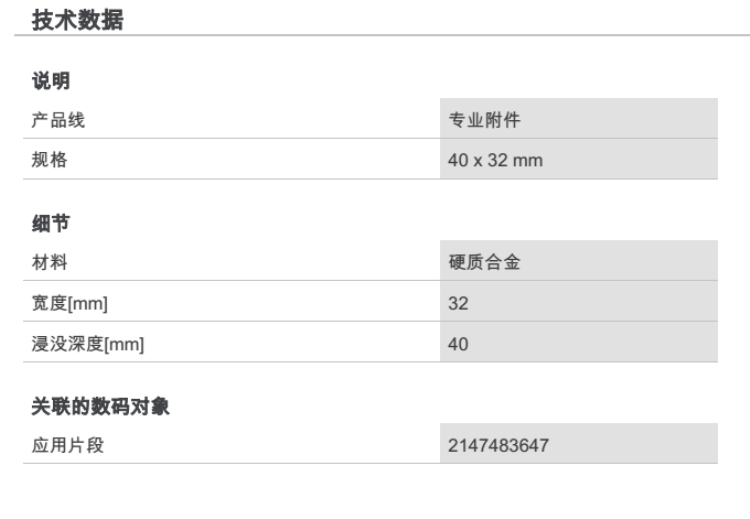This screenshot has width=750, height=519.
Task: Click the 硬质合金 value cell
Action: tap(484, 263)
